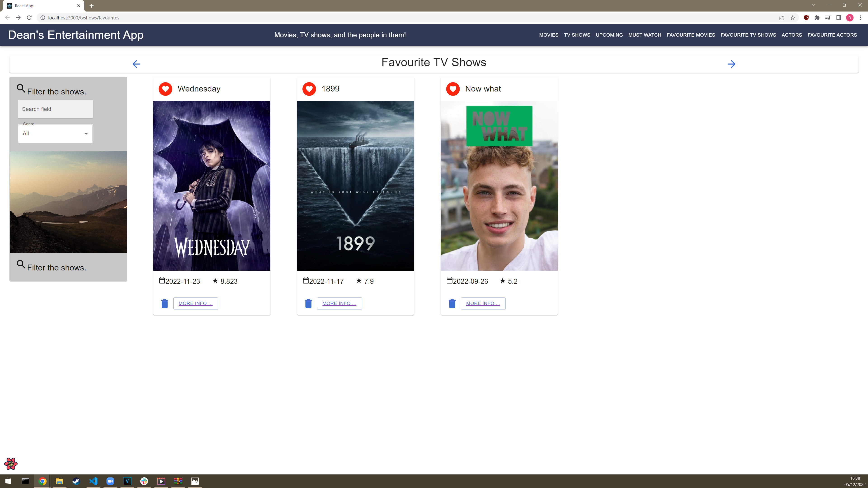
Task: Open the Favourite Actors nav item
Action: click(x=832, y=35)
